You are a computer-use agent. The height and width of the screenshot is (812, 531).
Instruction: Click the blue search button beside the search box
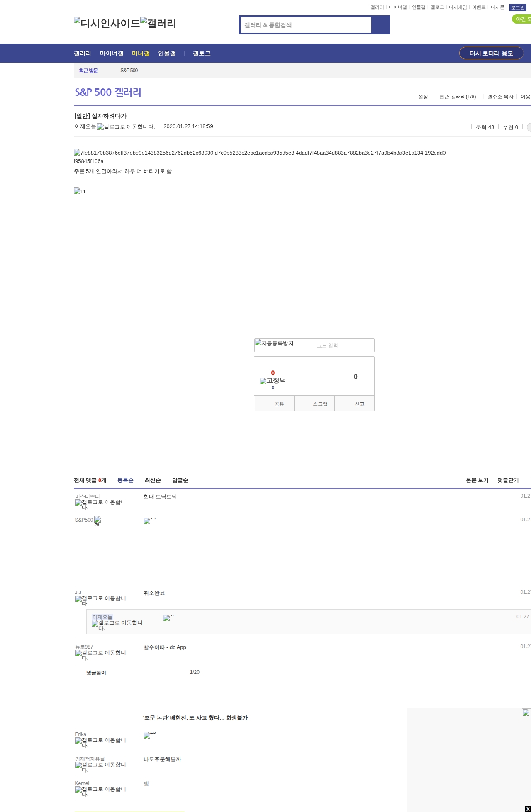pos(380,25)
